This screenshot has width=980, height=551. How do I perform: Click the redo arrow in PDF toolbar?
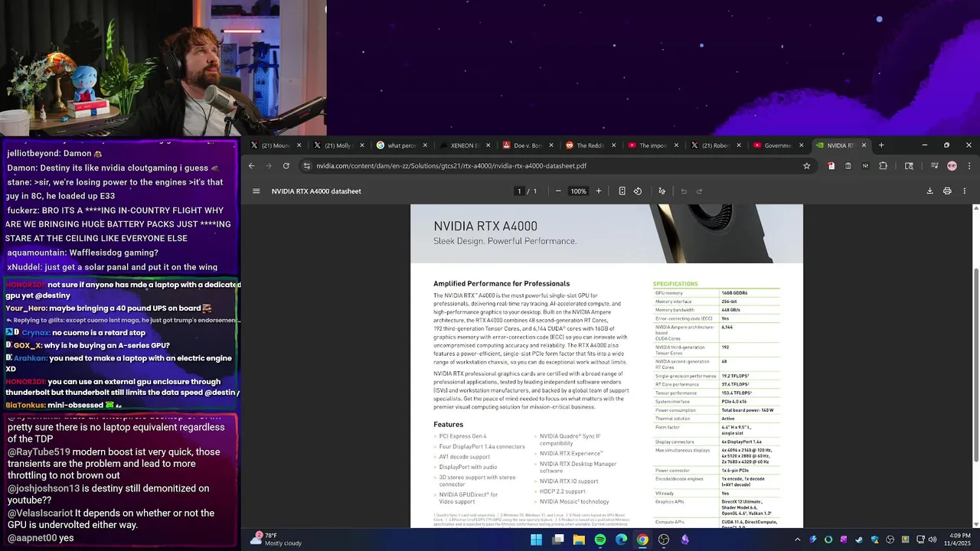700,191
